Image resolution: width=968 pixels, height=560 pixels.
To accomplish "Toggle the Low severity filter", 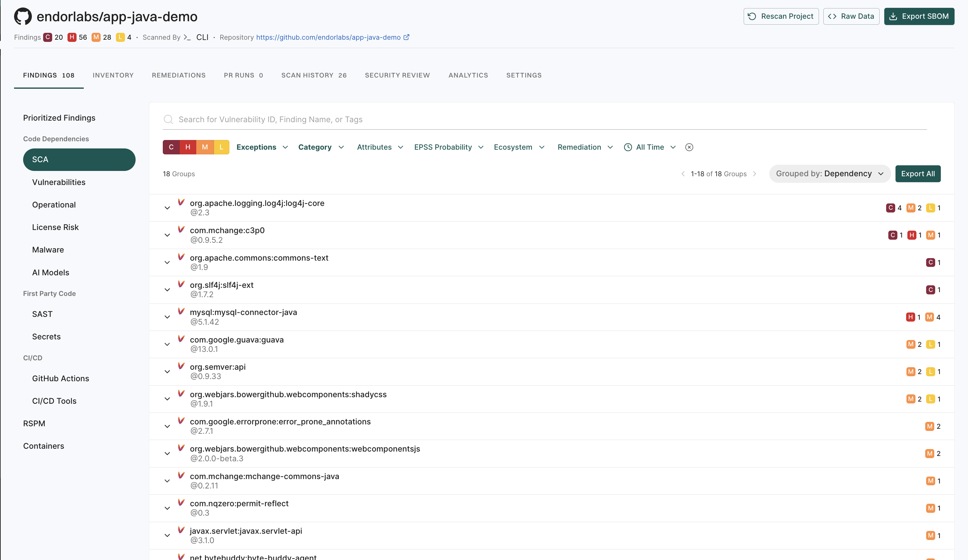I will click(x=221, y=147).
